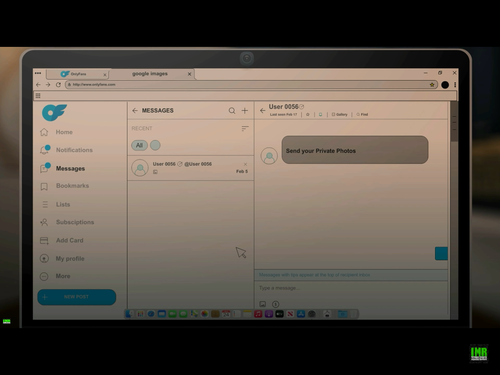Click the 'Type a message...' input field
This screenshot has width=500, height=375.
pyautogui.click(x=351, y=288)
